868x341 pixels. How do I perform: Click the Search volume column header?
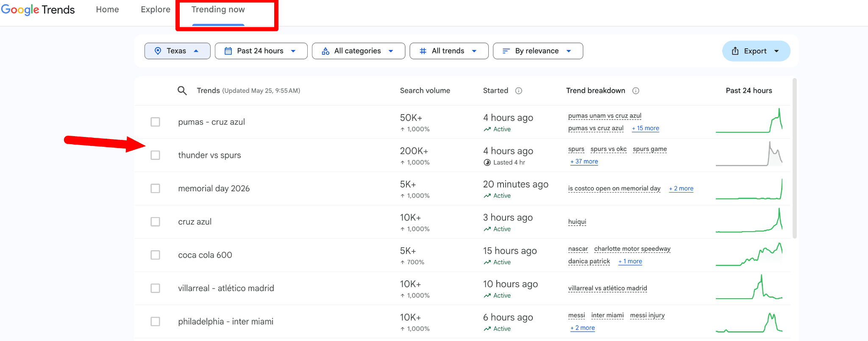425,91
